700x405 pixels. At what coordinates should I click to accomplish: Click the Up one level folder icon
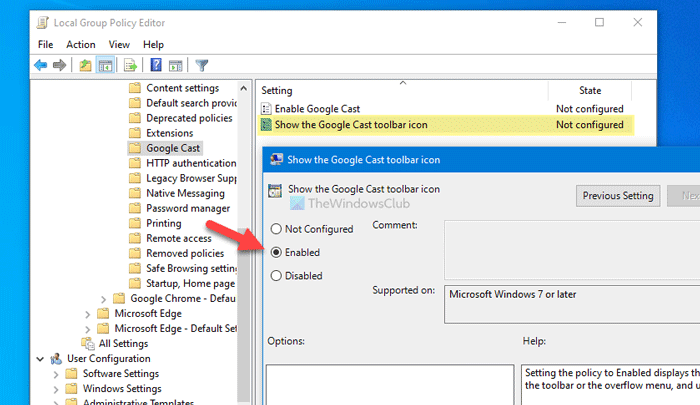coord(86,66)
